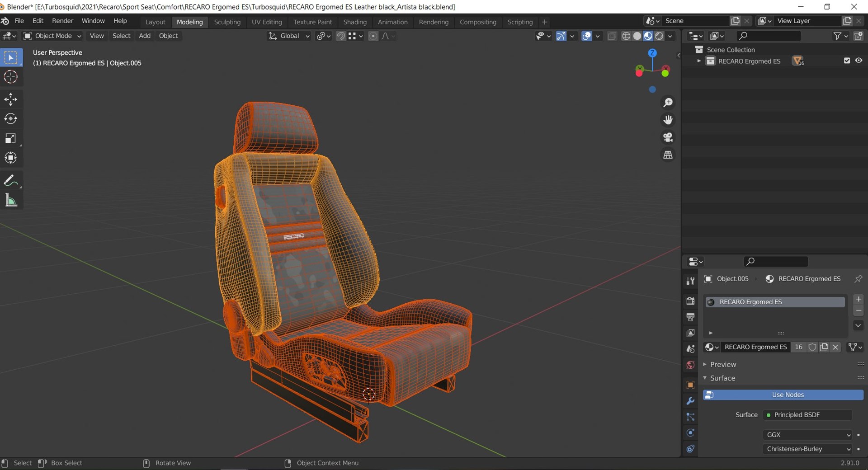
Task: Open the Render menu
Action: (62, 21)
